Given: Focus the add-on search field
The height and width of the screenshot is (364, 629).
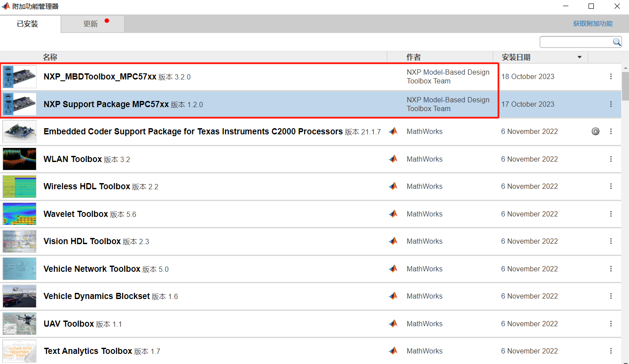Looking at the screenshot, I should (x=576, y=42).
